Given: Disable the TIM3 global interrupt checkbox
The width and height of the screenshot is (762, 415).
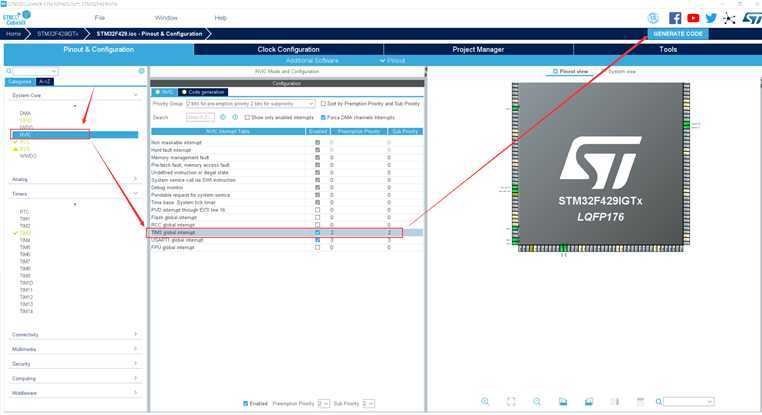Looking at the screenshot, I should tap(317, 233).
